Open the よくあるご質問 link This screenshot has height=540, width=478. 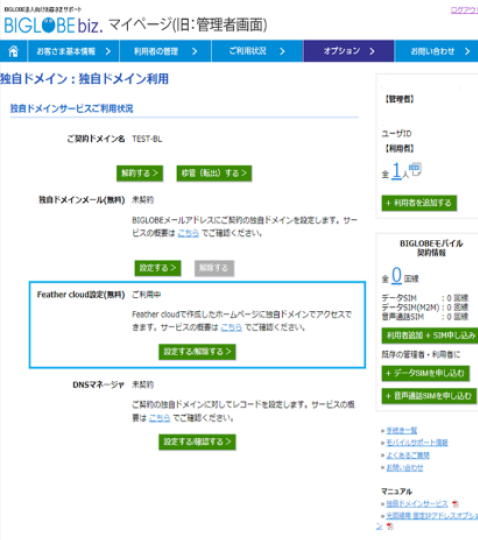(x=408, y=456)
